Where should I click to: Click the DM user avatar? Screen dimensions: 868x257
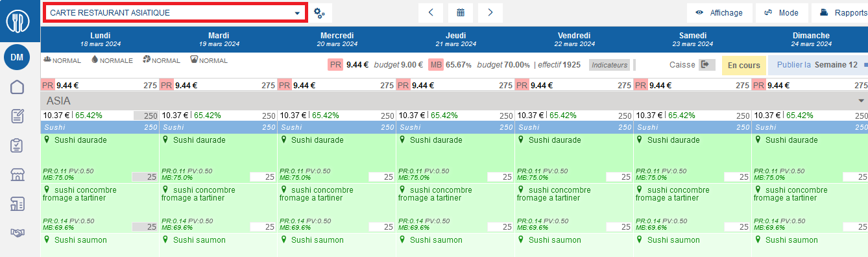(x=18, y=57)
